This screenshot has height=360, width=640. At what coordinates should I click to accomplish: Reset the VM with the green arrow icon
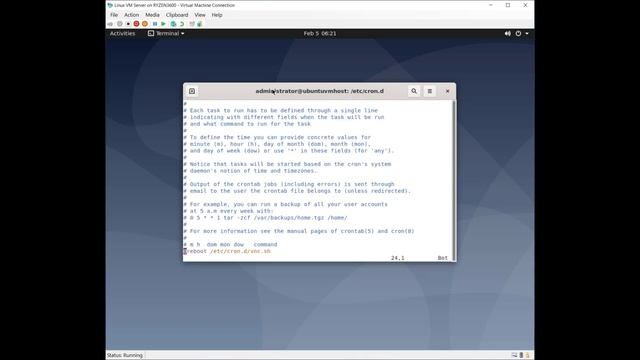pyautogui.click(x=163, y=24)
